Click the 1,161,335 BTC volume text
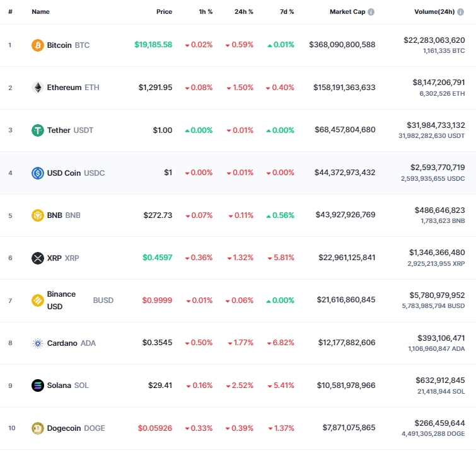The image size is (476, 451). pos(444,51)
